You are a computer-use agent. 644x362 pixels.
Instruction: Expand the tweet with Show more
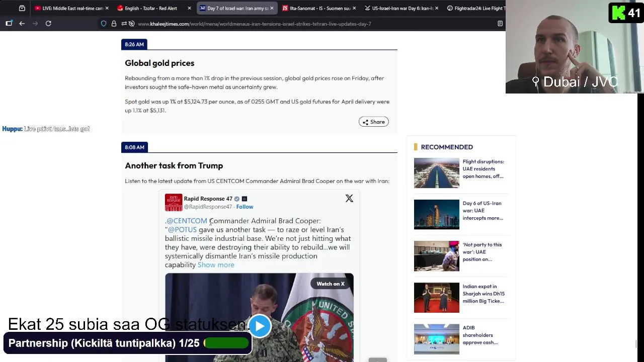coord(216,265)
